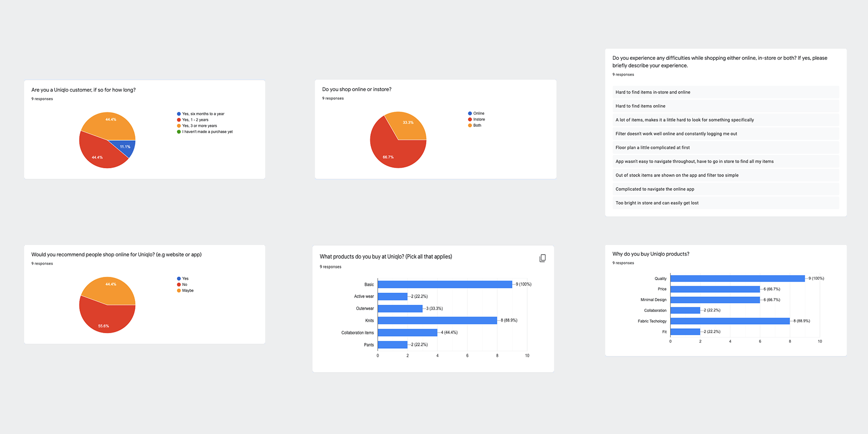The image size is (868, 434).
Task: Select the Knits bar in products chart
Action: coord(436,320)
